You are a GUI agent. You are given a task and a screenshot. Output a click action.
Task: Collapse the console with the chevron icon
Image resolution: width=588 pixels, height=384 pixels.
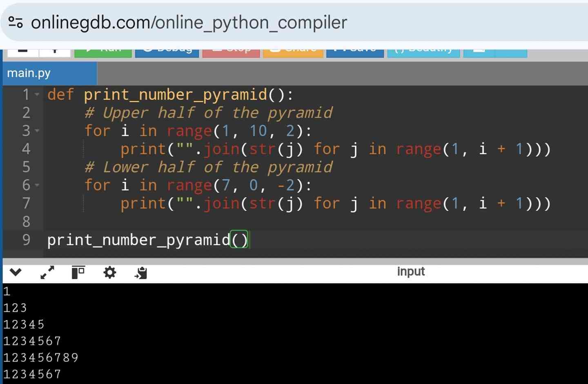(x=16, y=272)
